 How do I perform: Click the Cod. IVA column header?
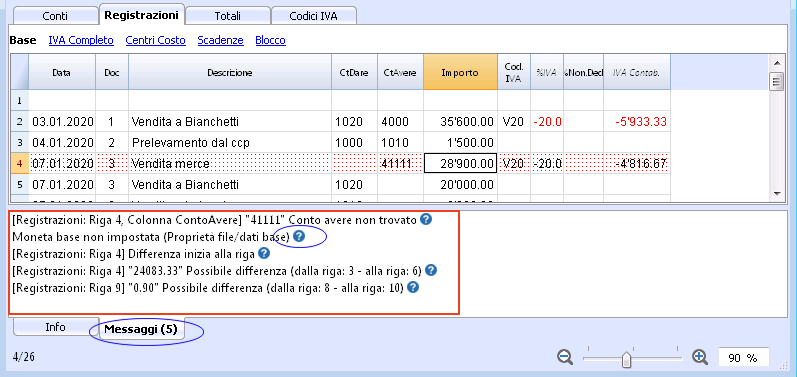[514, 73]
